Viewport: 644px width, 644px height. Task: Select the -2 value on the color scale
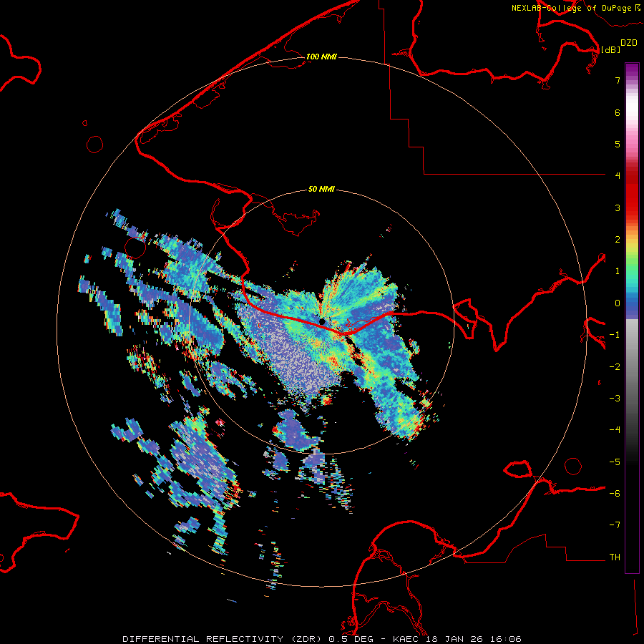tap(615, 367)
